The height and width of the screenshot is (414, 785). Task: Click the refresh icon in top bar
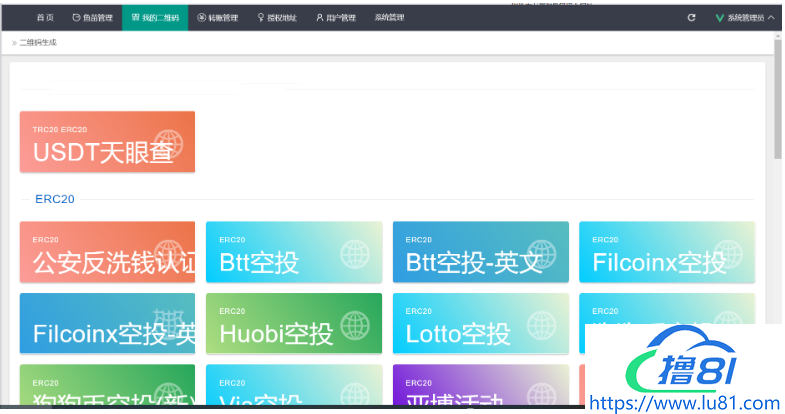pyautogui.click(x=691, y=18)
